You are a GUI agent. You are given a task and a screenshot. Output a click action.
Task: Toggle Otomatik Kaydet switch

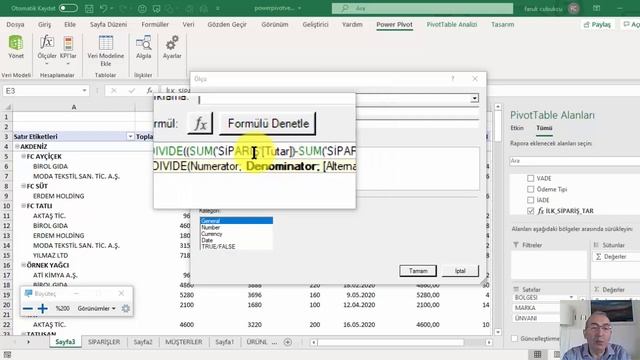click(x=68, y=8)
